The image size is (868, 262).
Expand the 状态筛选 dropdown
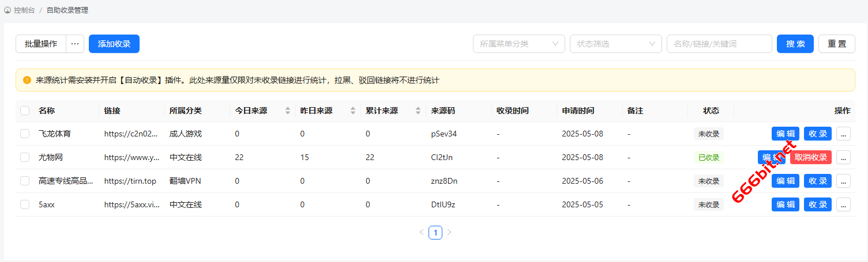(616, 44)
